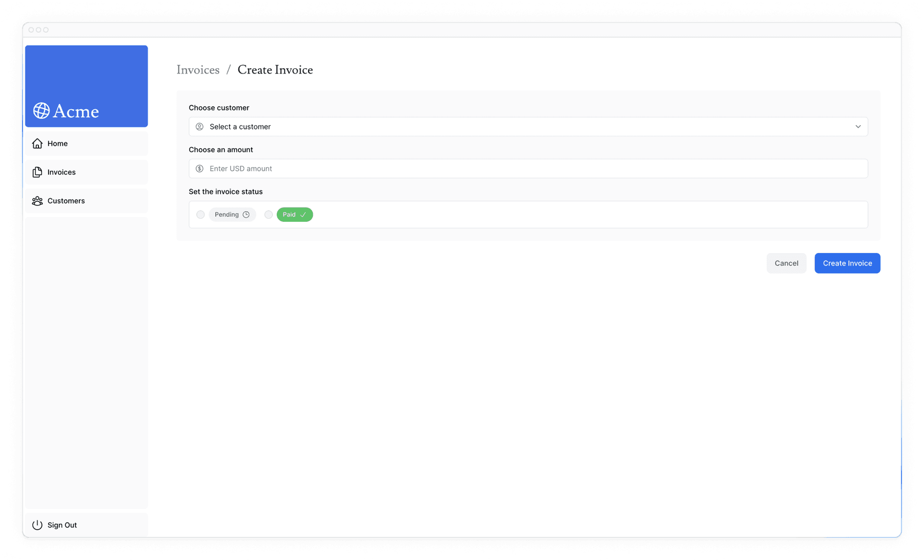Select Customers from the sidebar

66,201
